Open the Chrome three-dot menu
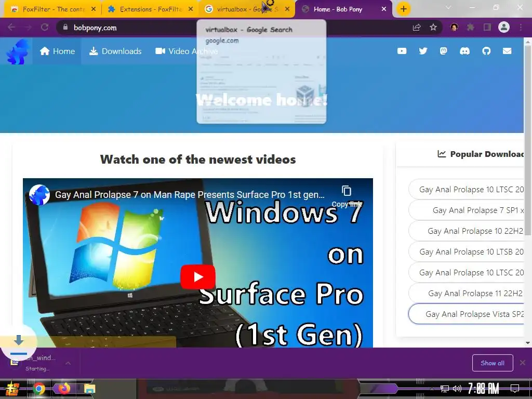532x399 pixels. (521, 28)
